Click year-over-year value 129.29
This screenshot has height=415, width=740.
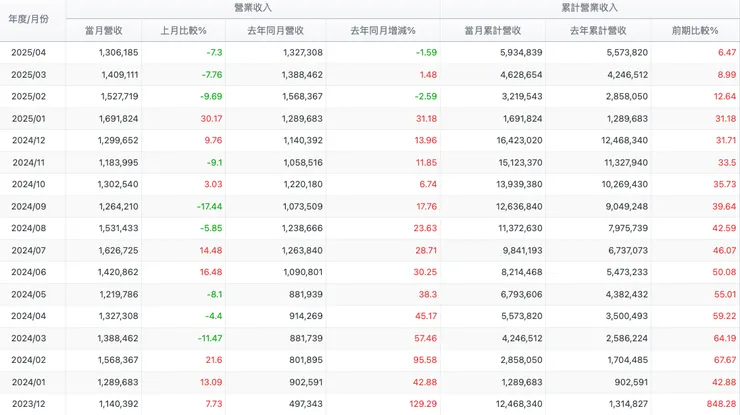click(x=423, y=404)
